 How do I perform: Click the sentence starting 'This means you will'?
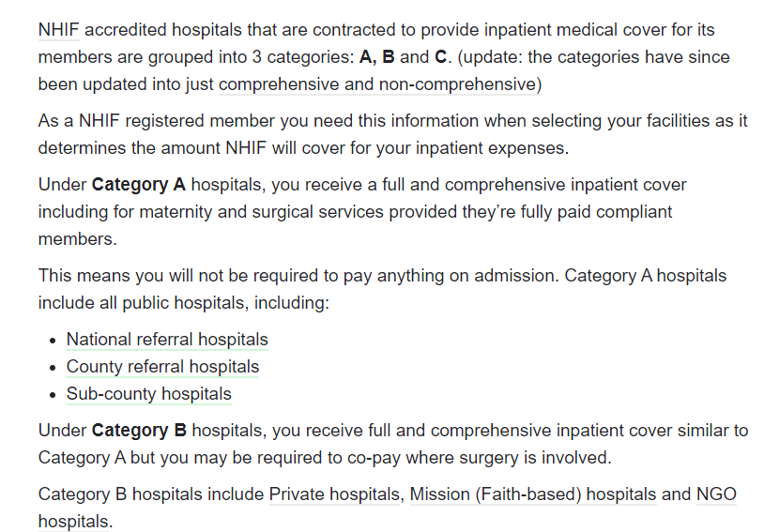(298, 276)
